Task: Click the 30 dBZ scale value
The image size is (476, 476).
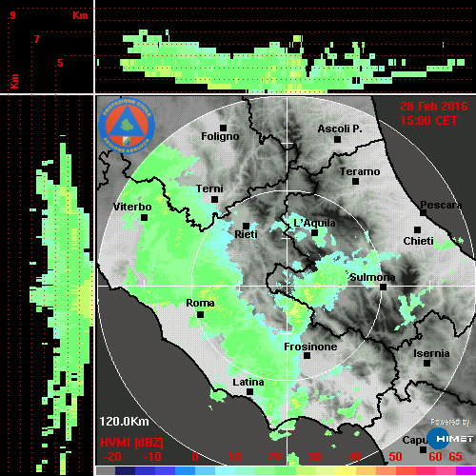Action: (x=315, y=457)
